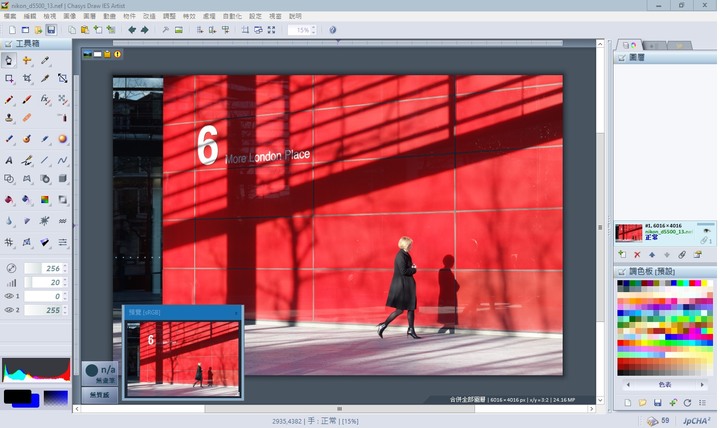The width and height of the screenshot is (720, 428).
Task: Switch to the first right-panel tab
Action: coord(629,45)
